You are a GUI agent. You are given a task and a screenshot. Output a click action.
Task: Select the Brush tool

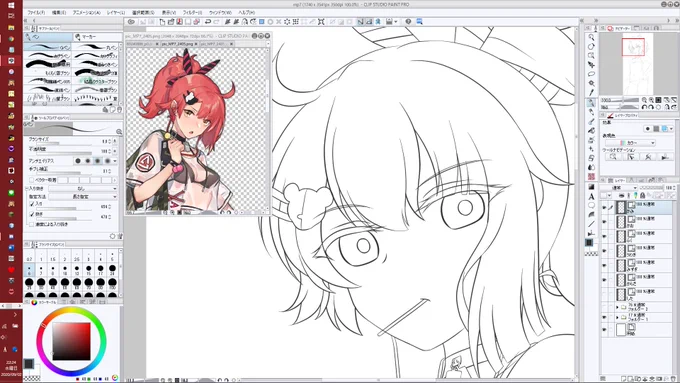(x=591, y=122)
